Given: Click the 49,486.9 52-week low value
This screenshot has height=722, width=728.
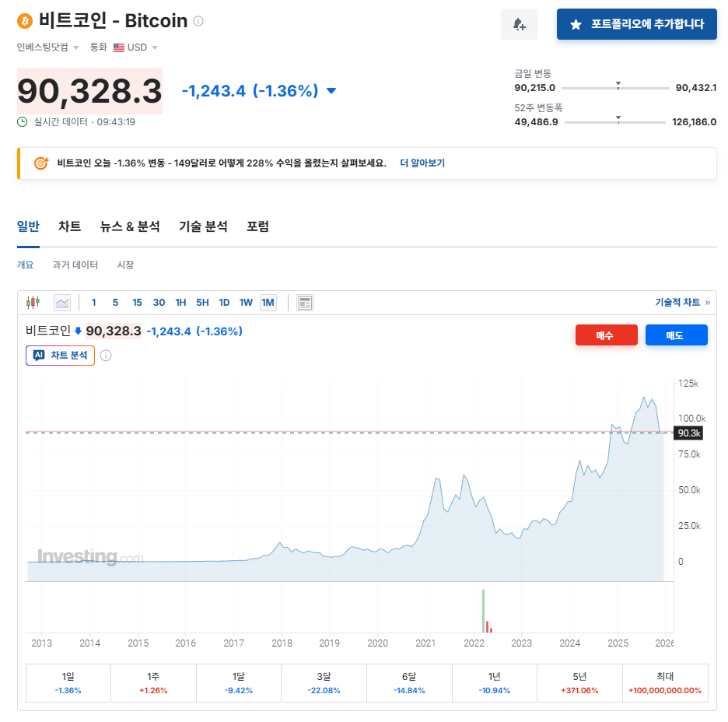Looking at the screenshot, I should 536,121.
